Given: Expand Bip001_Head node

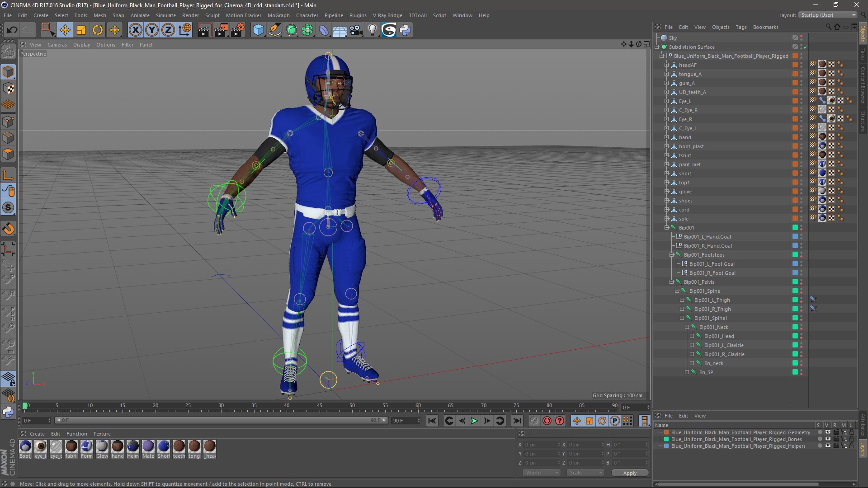Looking at the screenshot, I should [692, 336].
